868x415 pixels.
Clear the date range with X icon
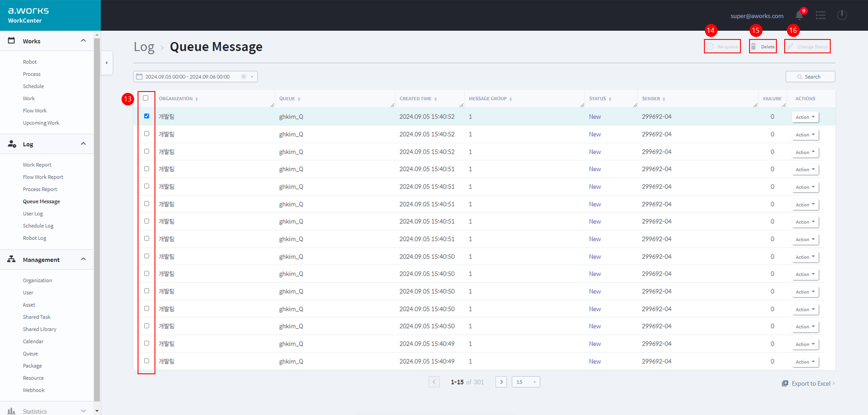pyautogui.click(x=243, y=77)
